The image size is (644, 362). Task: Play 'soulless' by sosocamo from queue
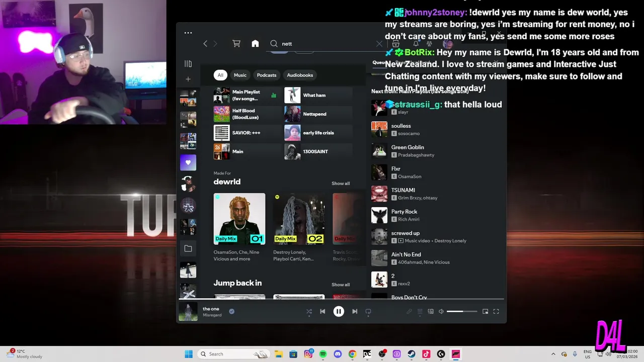click(435, 129)
